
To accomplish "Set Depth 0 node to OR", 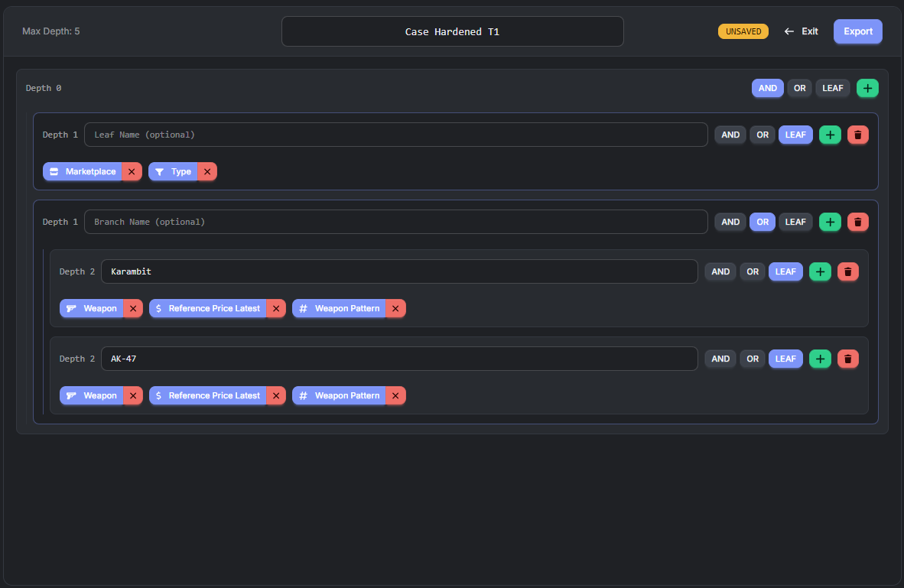I will [x=800, y=88].
